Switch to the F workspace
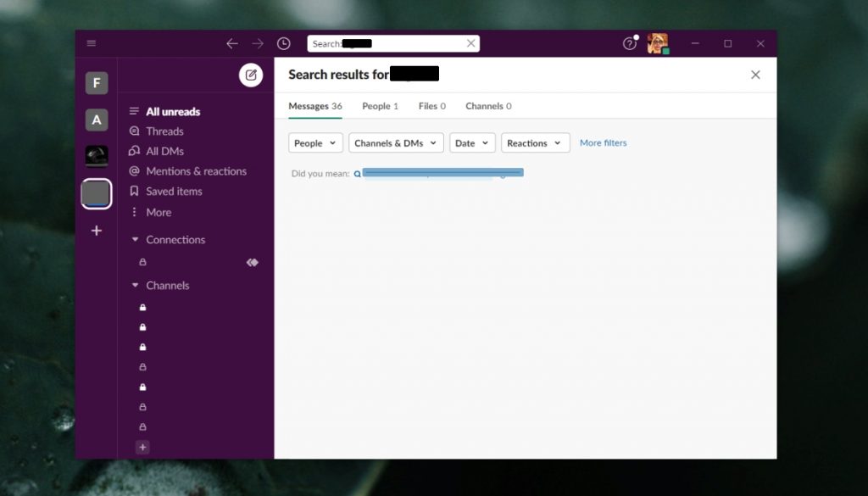868x496 pixels. pyautogui.click(x=96, y=82)
